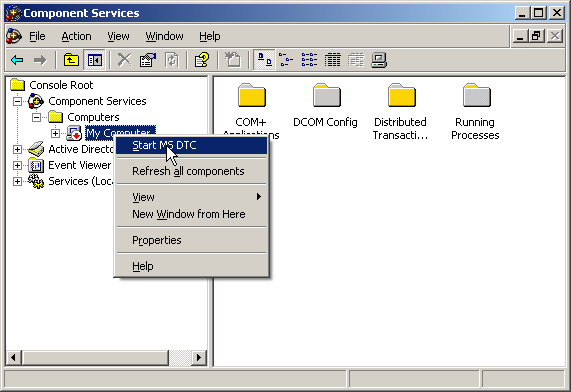Select Component Services tree node
Viewport: 571px width, 392px height.
97,101
